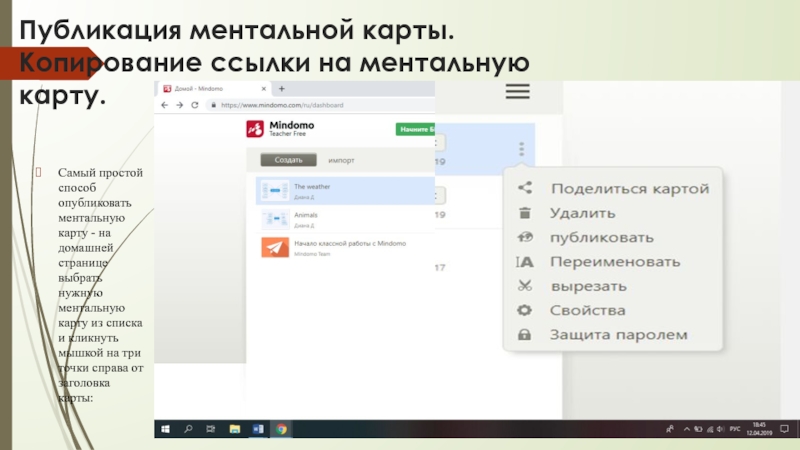The height and width of the screenshot is (450, 800).
Task: Click the padlock icon beside Защита паролем
Action: pos(524,335)
